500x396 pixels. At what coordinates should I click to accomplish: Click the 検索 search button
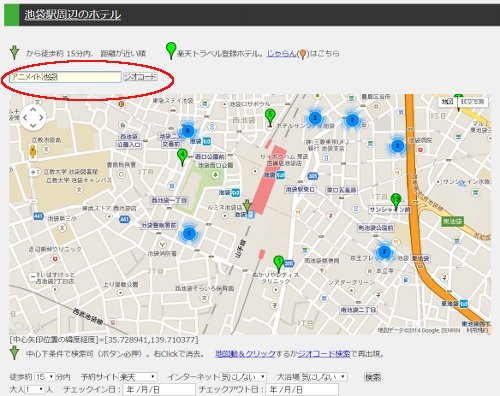click(372, 377)
